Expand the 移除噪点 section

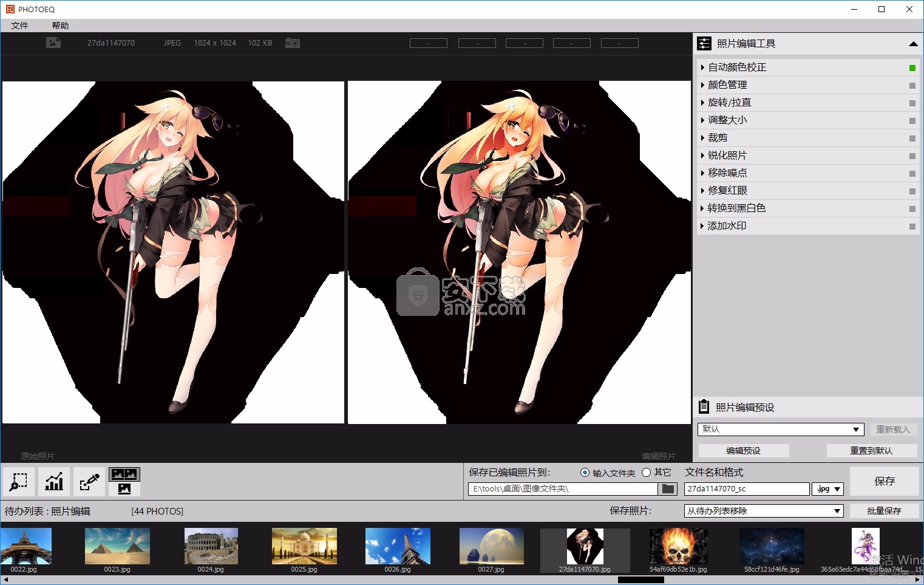[x=702, y=173]
